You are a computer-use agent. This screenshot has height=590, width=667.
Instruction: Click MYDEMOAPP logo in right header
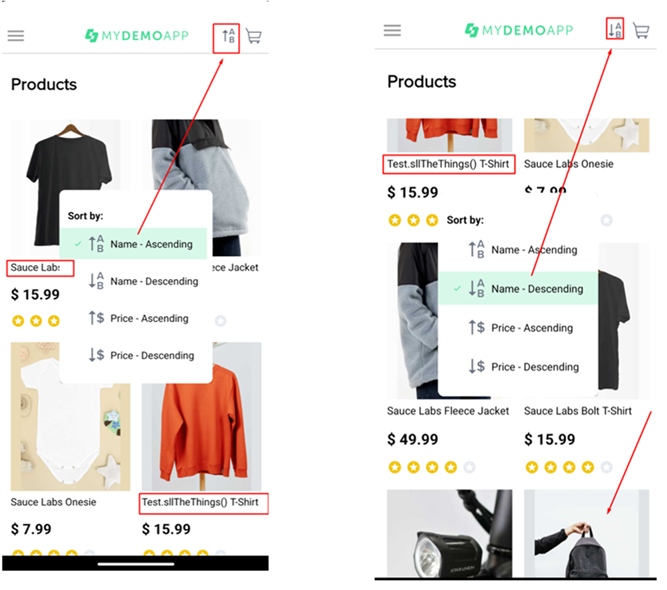(x=519, y=30)
